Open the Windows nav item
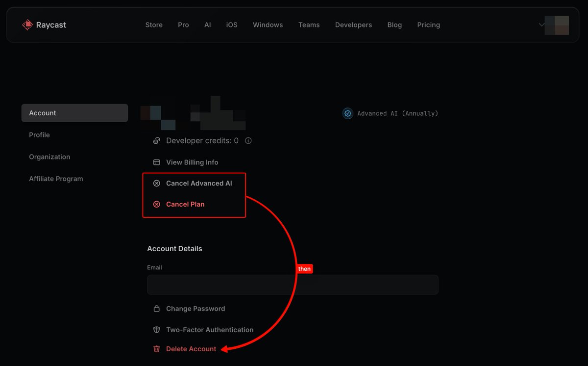Viewport: 588px width, 366px height. (x=268, y=25)
